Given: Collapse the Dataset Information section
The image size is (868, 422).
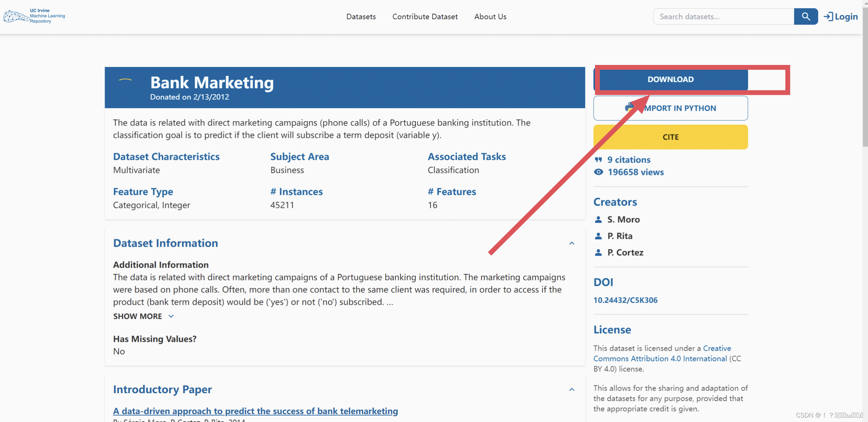Looking at the screenshot, I should (572, 243).
